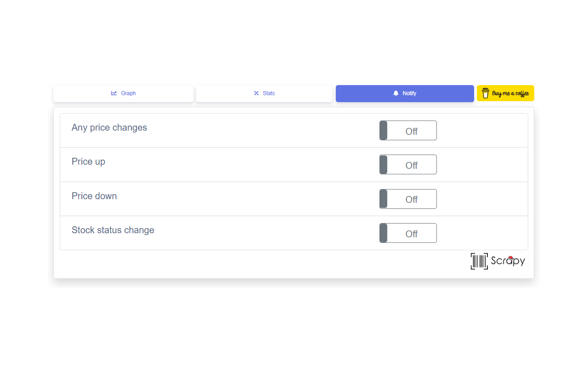The height and width of the screenshot is (368, 588).
Task: Turn on Price up notifications switch
Action: 408,165
